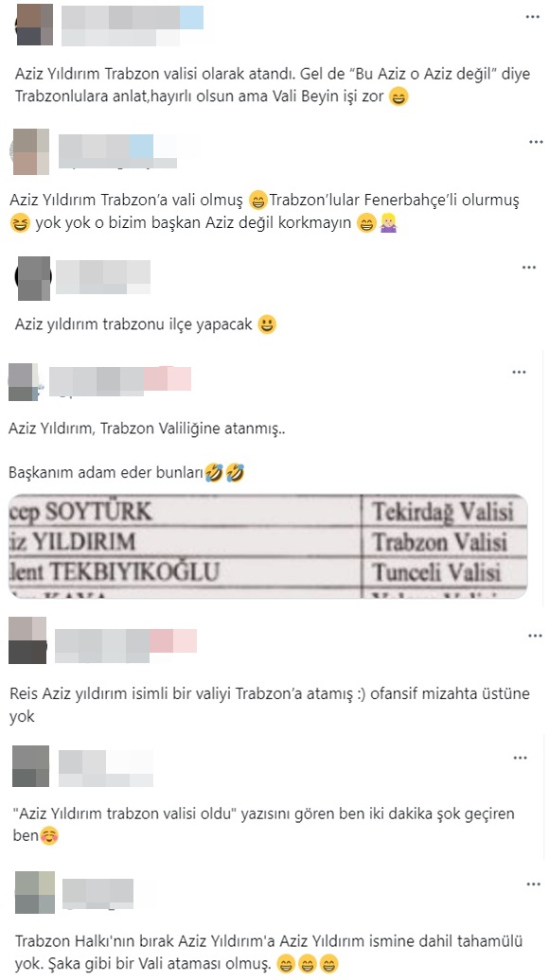Click blurred username on the 'ofansif mizahta' tweet

tap(126, 646)
